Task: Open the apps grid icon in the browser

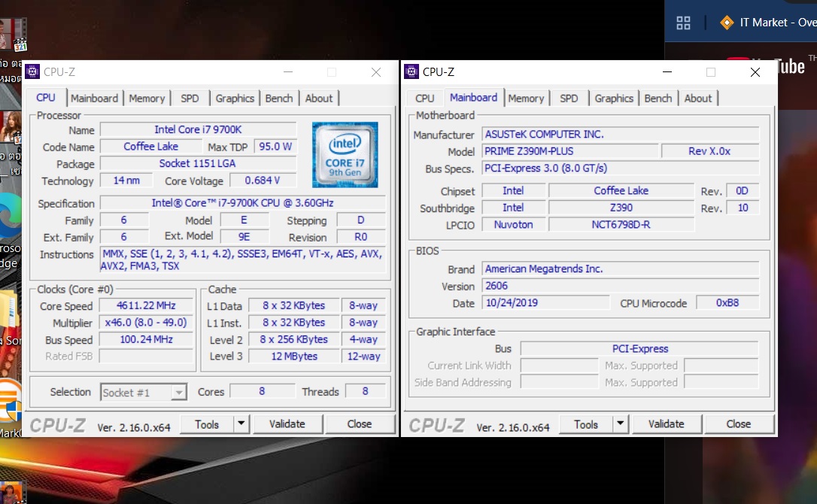Action: [x=683, y=23]
